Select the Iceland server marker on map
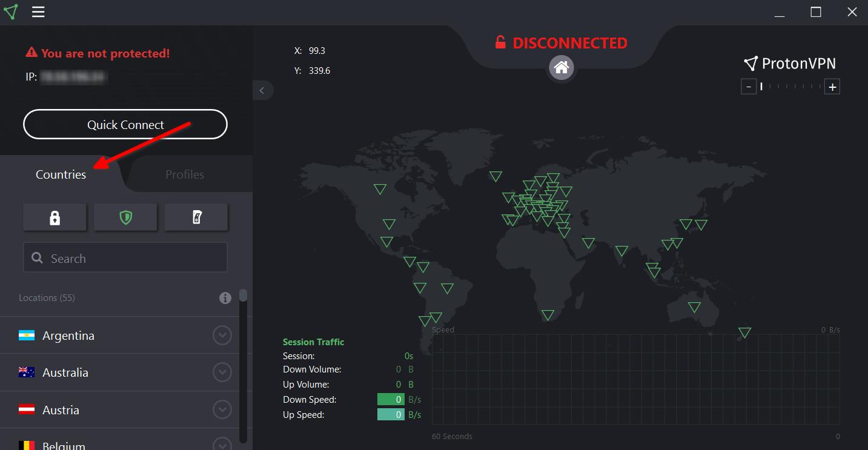868x450 pixels. pyautogui.click(x=495, y=176)
